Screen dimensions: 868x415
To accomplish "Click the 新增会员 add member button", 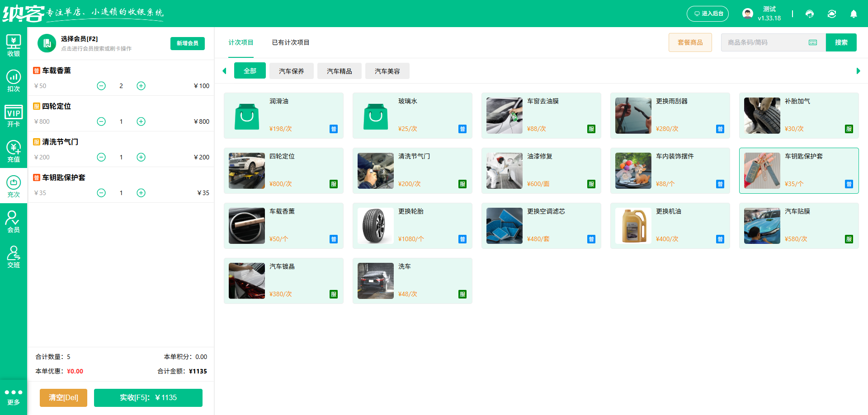I will 187,43.
